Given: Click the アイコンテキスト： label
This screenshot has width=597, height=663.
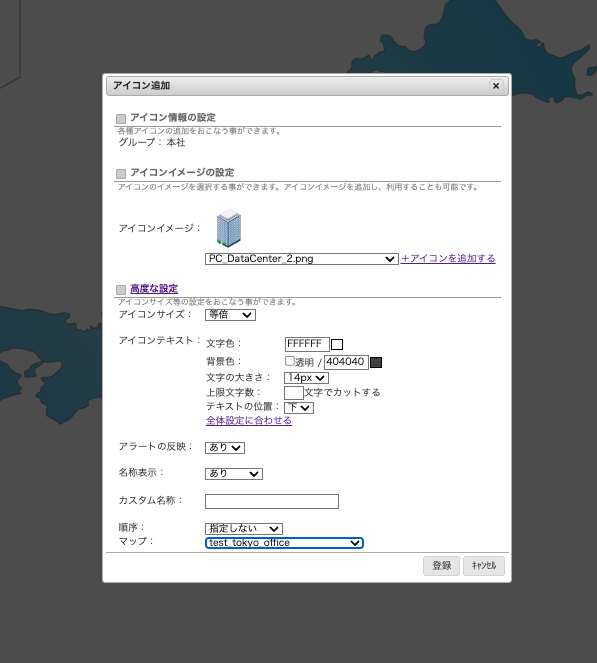Looking at the screenshot, I should pos(159,340).
